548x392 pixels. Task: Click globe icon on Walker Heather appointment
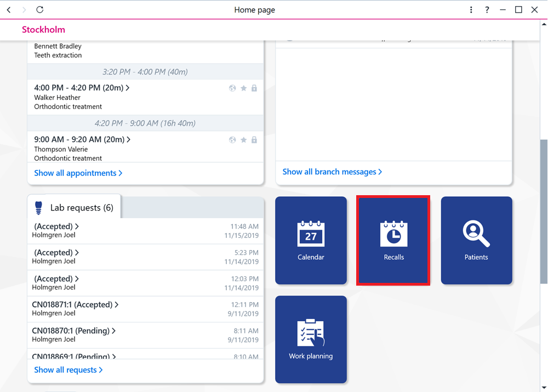pyautogui.click(x=232, y=88)
